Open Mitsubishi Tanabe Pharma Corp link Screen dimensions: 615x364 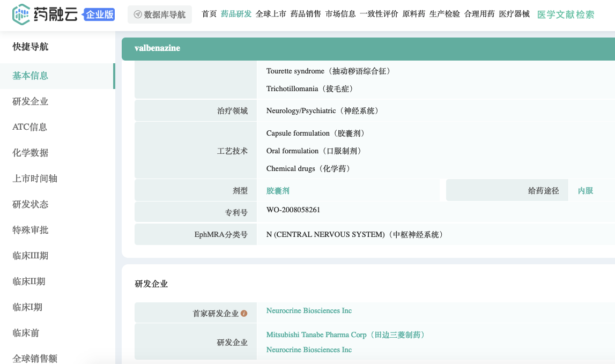[x=346, y=335]
